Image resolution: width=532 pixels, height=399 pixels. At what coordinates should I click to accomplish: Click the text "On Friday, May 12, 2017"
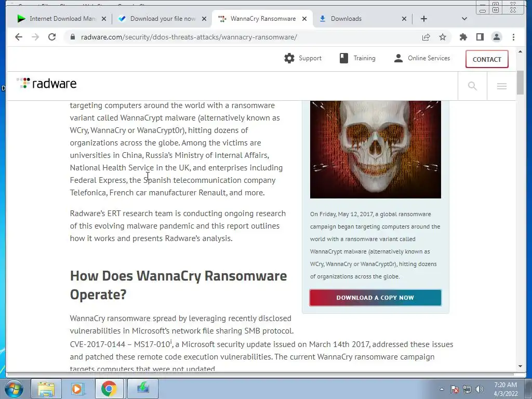(341, 214)
